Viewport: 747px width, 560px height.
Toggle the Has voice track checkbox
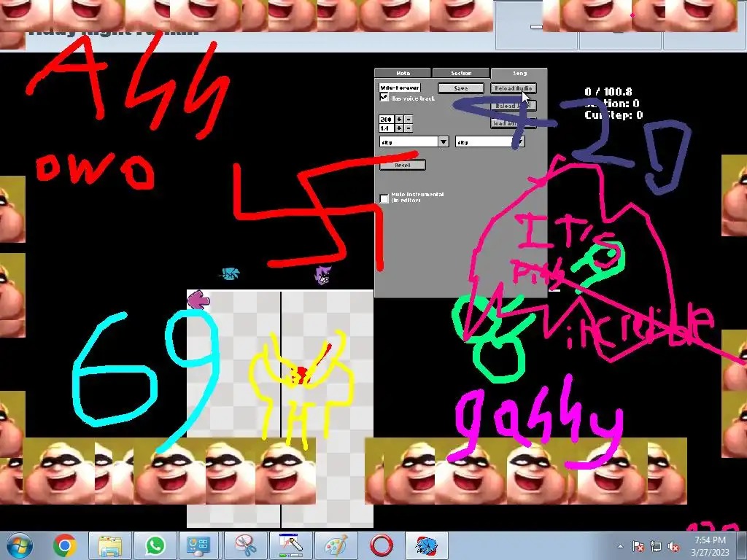tap(384, 97)
